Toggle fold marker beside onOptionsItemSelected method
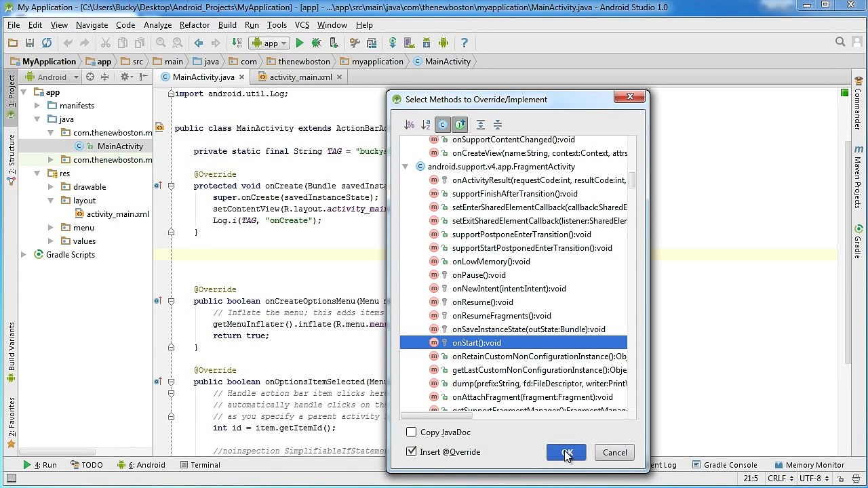This screenshot has height=488, width=868. [x=171, y=382]
